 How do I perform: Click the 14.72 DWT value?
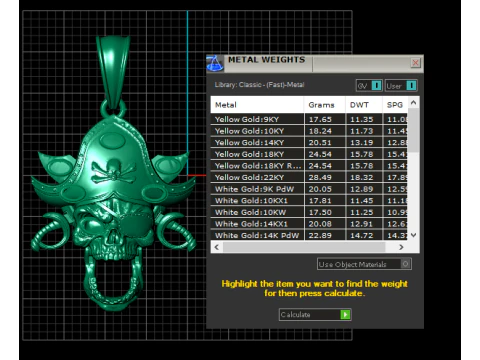(x=362, y=235)
